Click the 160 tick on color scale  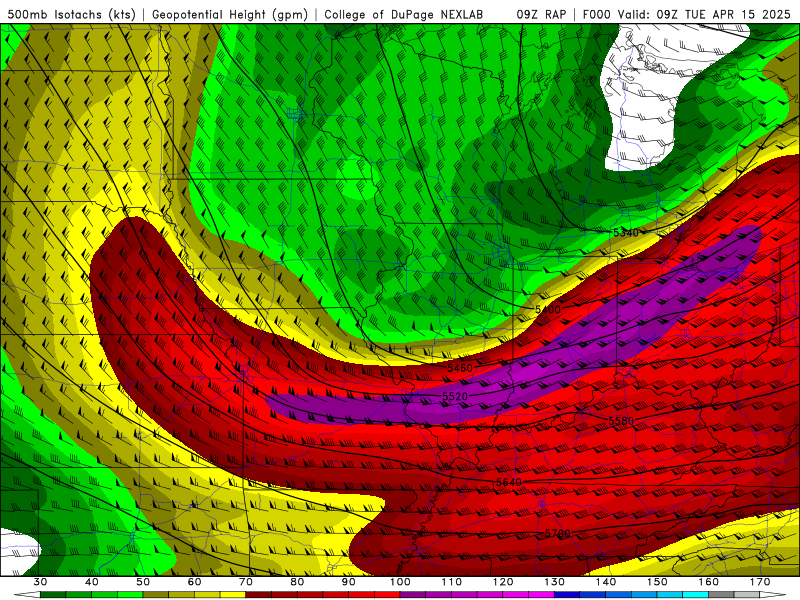(709, 582)
